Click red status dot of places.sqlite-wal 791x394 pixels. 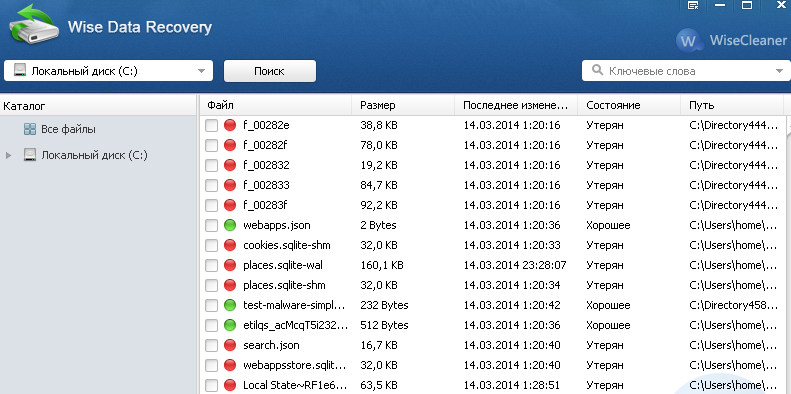click(x=230, y=265)
